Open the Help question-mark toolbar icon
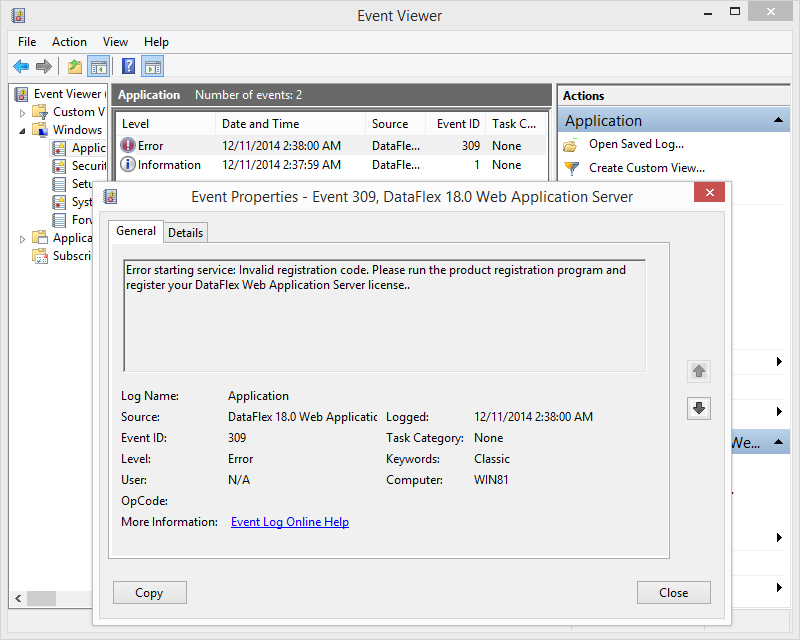 click(129, 66)
